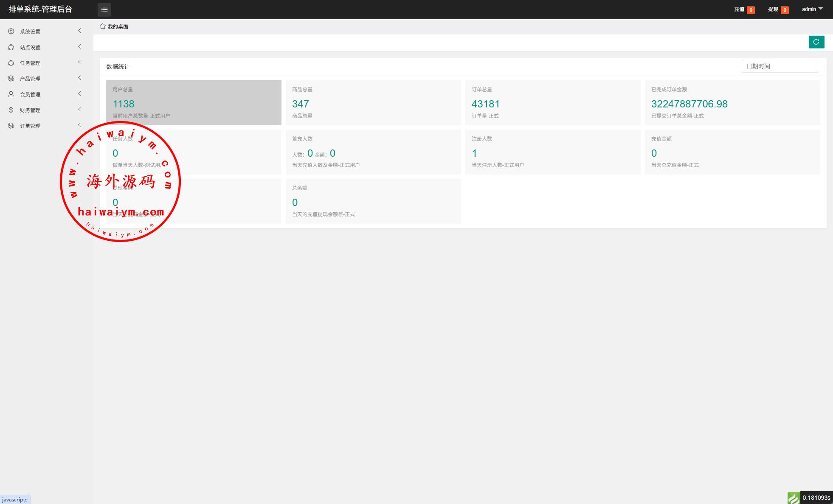This screenshot has width=833, height=504.
Task: Select the 我的桌面 tab
Action: tap(118, 27)
